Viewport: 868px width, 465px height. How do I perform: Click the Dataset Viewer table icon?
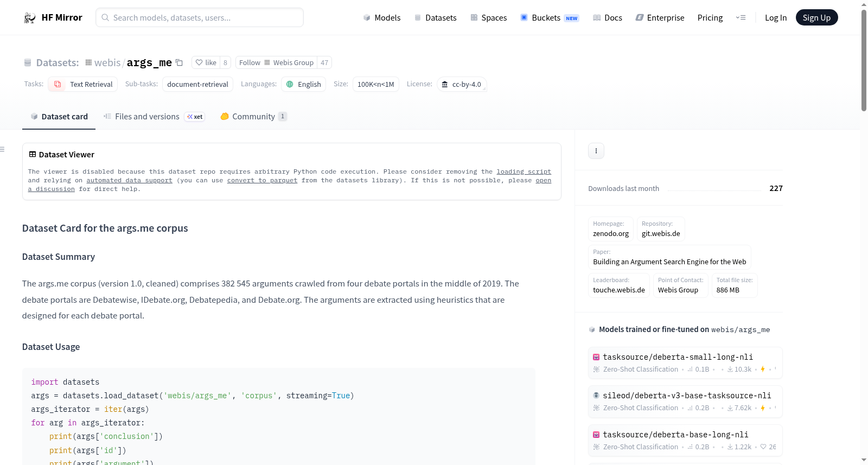(x=33, y=155)
